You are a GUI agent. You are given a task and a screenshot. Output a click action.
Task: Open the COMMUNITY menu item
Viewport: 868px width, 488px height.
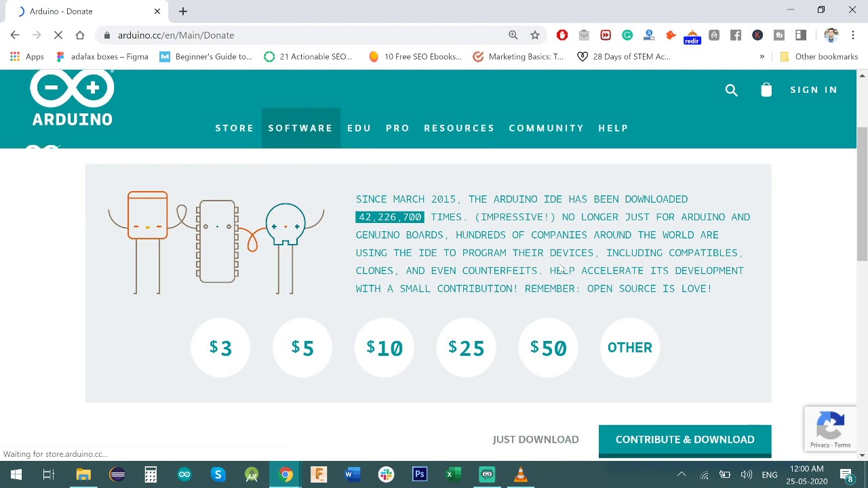click(547, 128)
